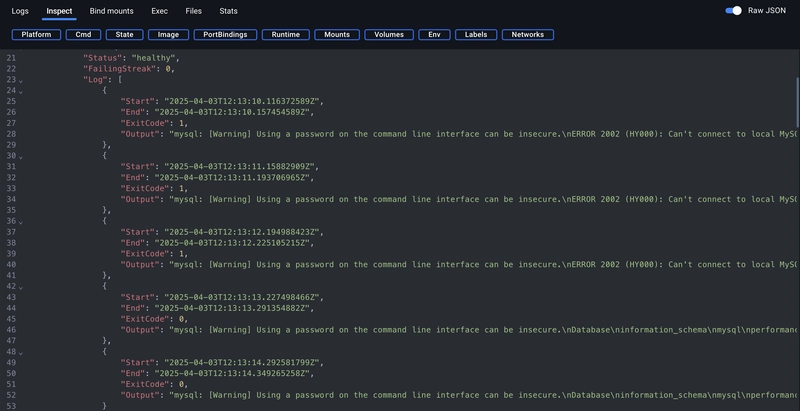Collapse the JSON object at line 24
The image size is (800, 411).
[21, 91]
